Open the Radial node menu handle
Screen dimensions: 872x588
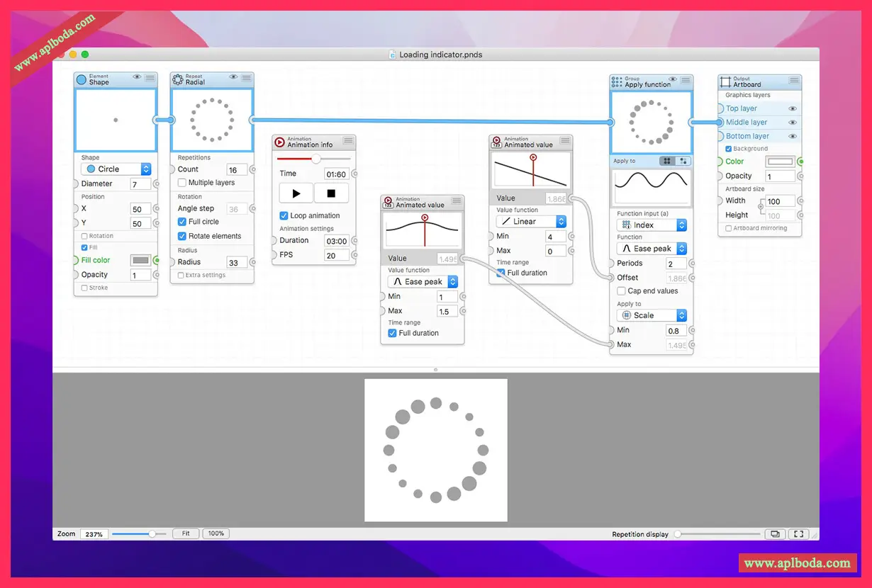[x=246, y=77]
